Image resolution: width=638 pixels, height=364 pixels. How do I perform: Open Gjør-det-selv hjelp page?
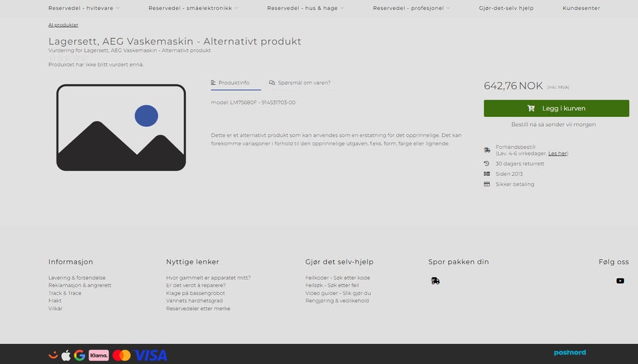(x=506, y=8)
